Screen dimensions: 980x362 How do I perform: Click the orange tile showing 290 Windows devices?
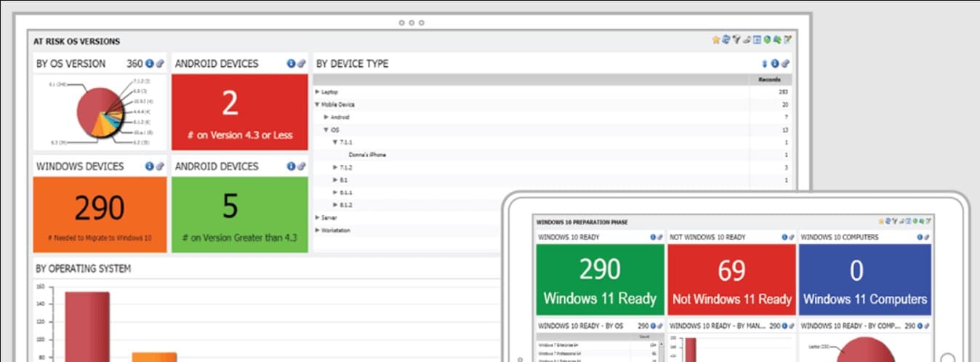click(100, 214)
